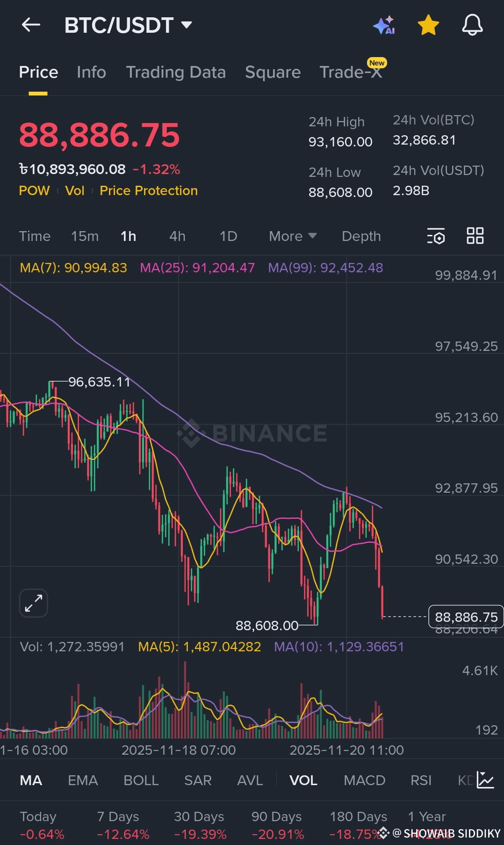Image resolution: width=504 pixels, height=845 pixels.
Task: Toggle the EMA indicator
Action: pyautogui.click(x=83, y=780)
